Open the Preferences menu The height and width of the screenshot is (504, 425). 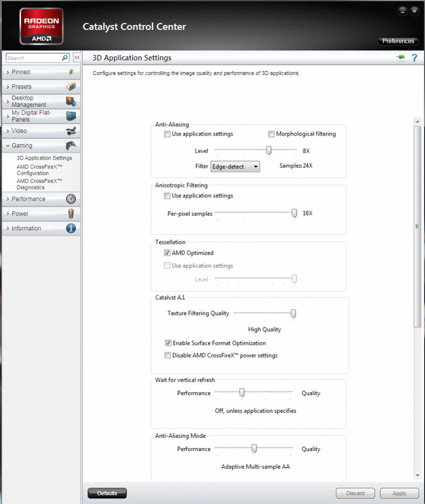[x=398, y=41]
